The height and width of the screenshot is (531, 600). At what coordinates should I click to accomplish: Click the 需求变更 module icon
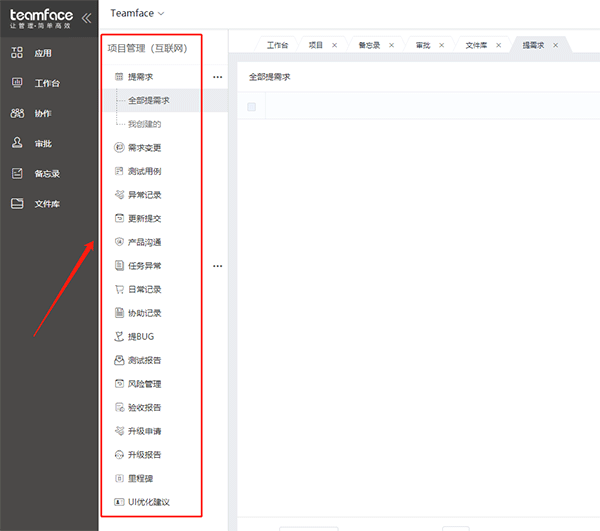[119, 147]
